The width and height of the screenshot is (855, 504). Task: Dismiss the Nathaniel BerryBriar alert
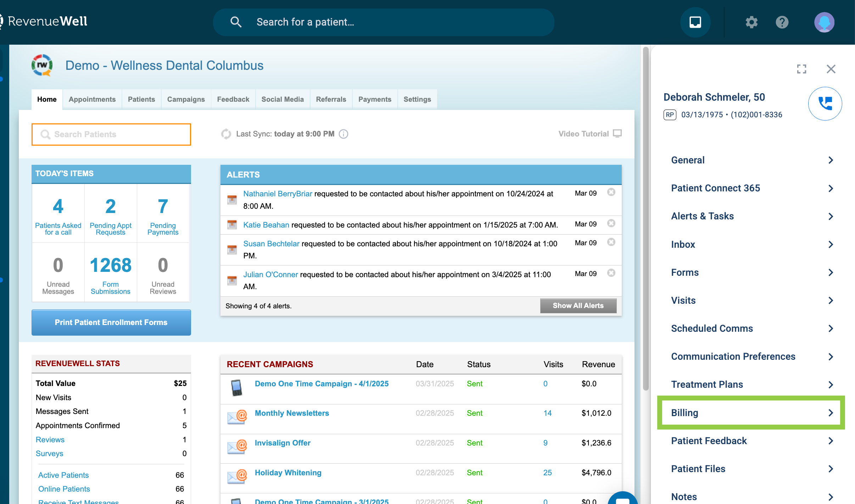tap(611, 192)
